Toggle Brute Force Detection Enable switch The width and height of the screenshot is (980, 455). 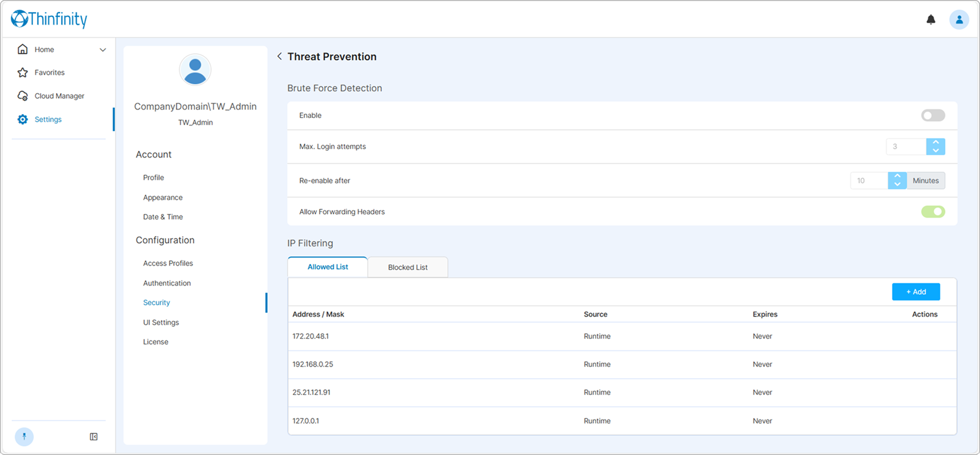click(x=933, y=115)
